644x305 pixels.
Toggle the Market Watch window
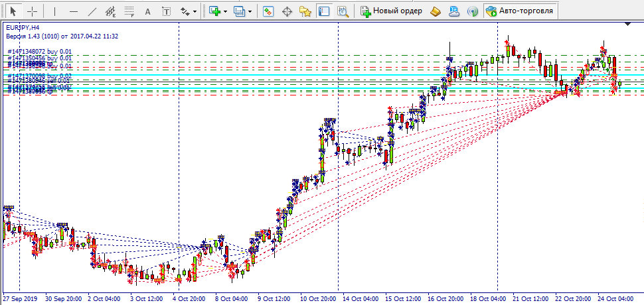coord(268,11)
